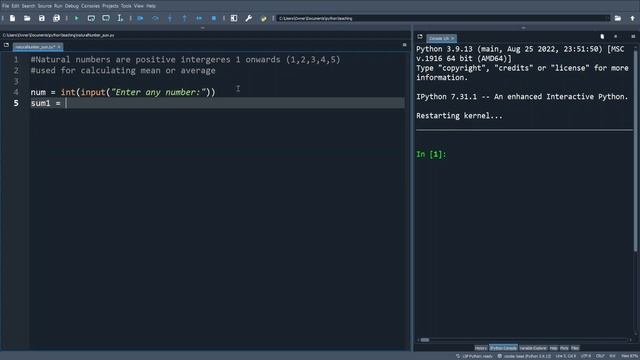Run file with green play button
Viewport: 640px width, 360px height.
pyautogui.click(x=76, y=18)
